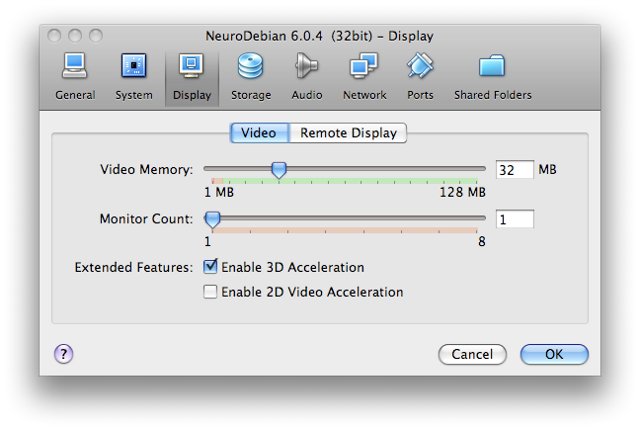Click the Video Memory value field showing 32
The height and width of the screenshot is (430, 640).
515,169
